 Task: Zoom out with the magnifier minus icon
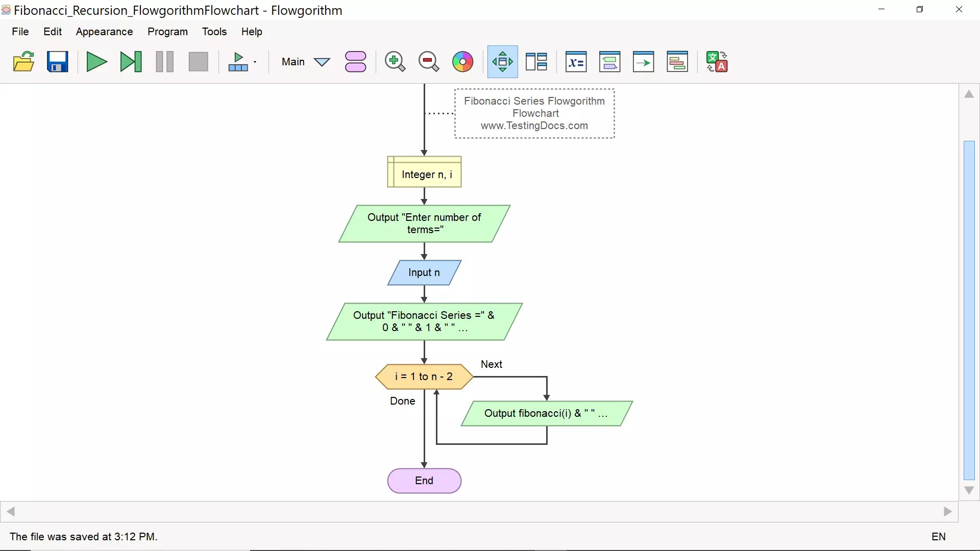pos(429,62)
